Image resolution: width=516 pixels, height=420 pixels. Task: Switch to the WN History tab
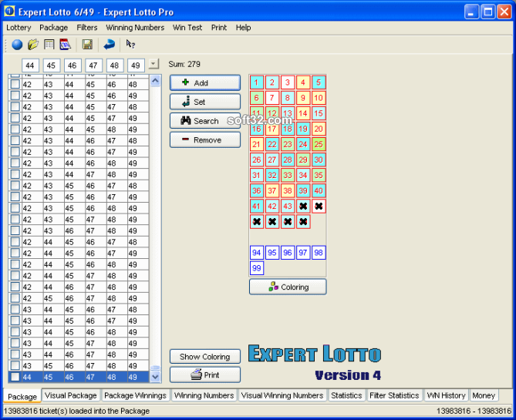446,395
